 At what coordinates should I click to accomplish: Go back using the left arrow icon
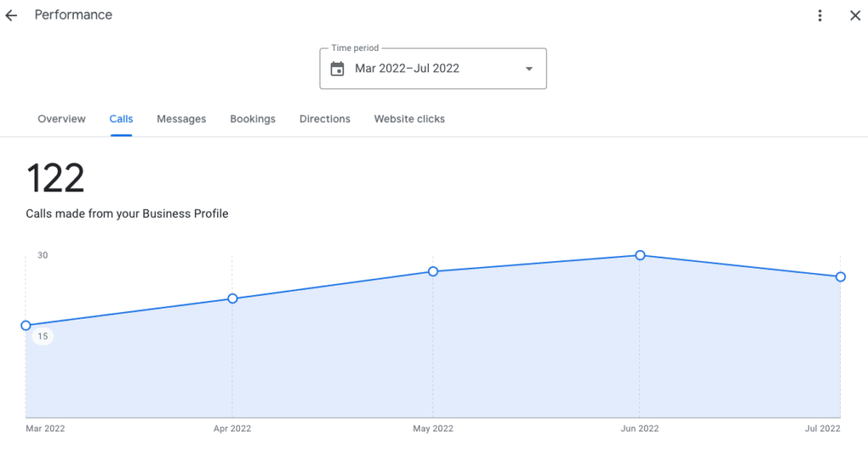(11, 15)
